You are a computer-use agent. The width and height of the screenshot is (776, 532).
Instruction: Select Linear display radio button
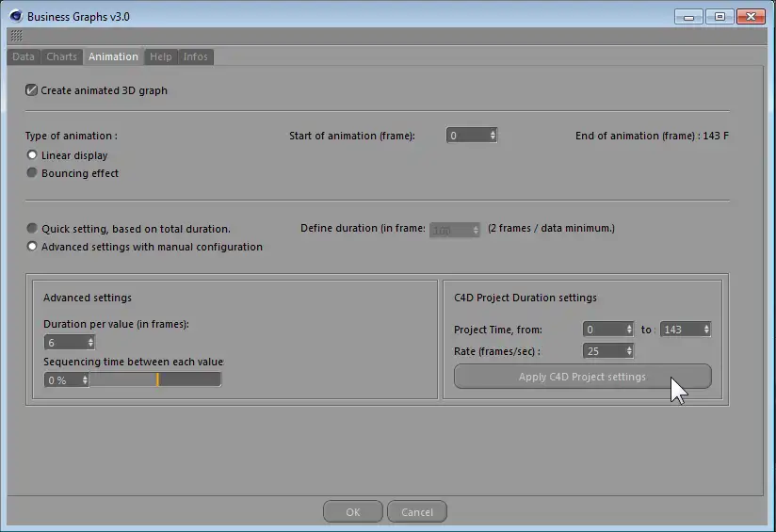(32, 155)
